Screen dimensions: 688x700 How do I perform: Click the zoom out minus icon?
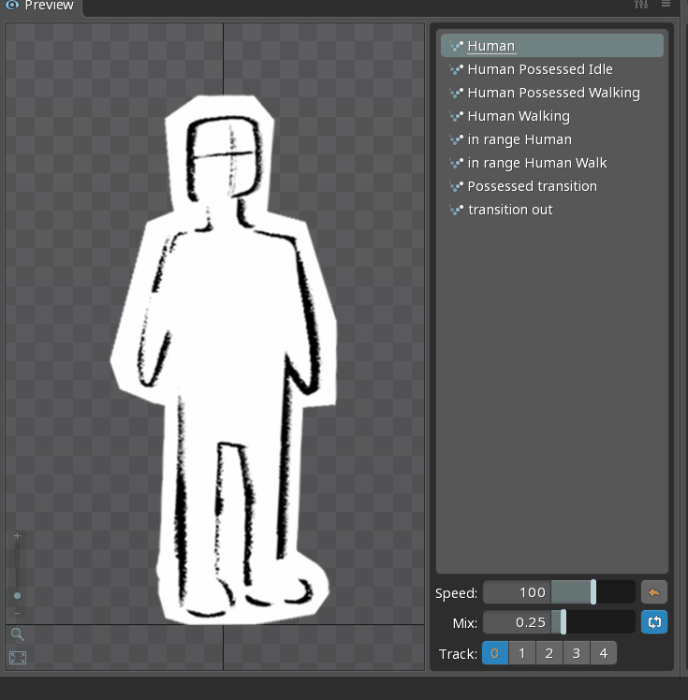point(17,614)
